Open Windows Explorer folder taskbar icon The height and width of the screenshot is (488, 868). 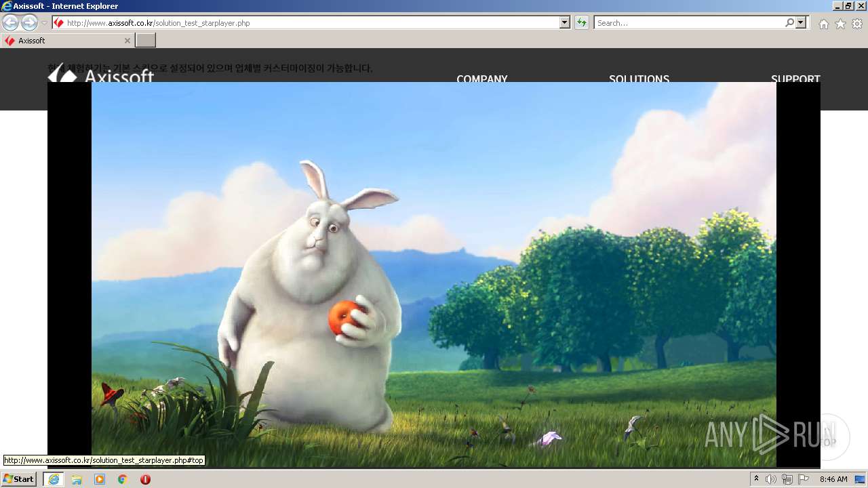tap(77, 479)
